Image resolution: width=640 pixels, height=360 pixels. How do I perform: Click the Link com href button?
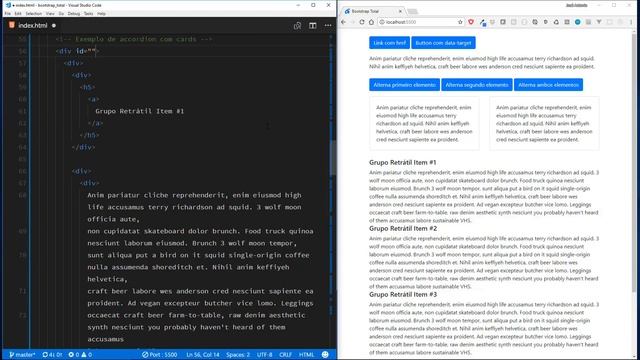pyautogui.click(x=389, y=43)
